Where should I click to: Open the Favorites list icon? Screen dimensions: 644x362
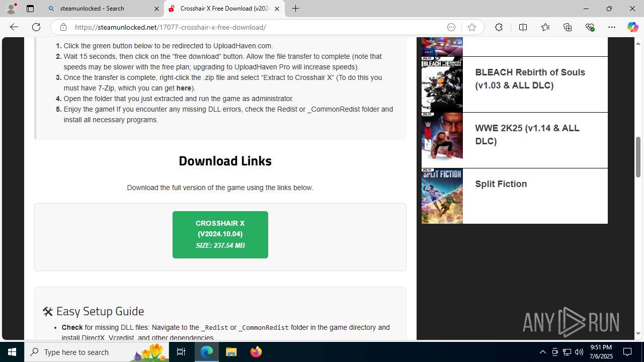click(545, 27)
